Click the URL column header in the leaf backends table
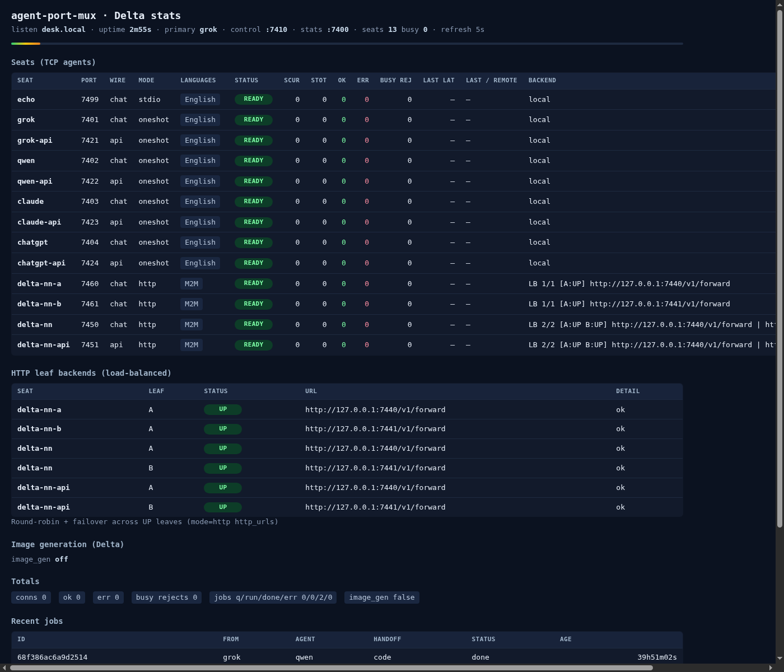 [x=311, y=391]
